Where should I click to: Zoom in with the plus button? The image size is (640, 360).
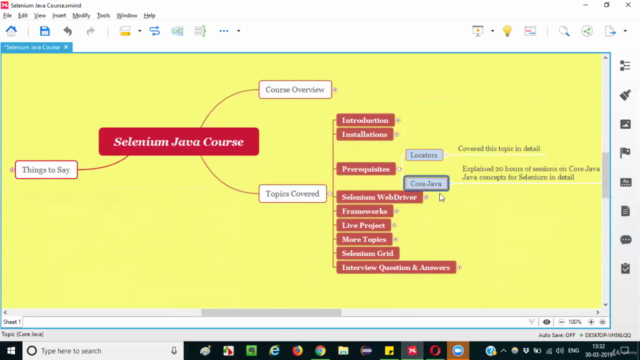click(591, 322)
